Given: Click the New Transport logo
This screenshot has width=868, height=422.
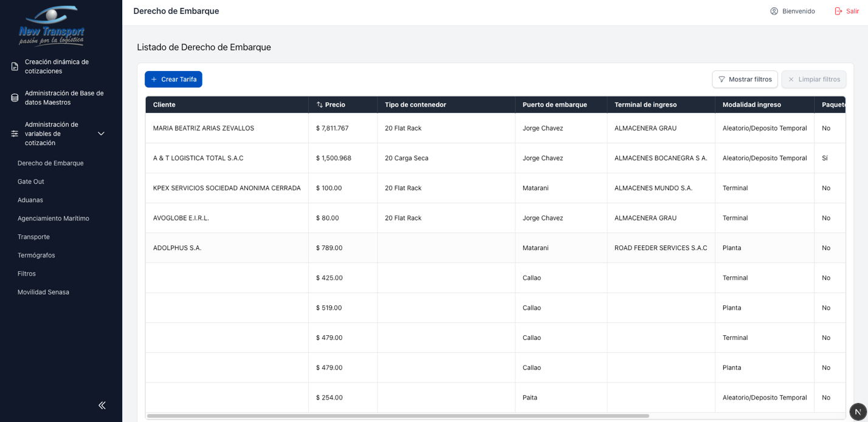Looking at the screenshot, I should click(52, 26).
